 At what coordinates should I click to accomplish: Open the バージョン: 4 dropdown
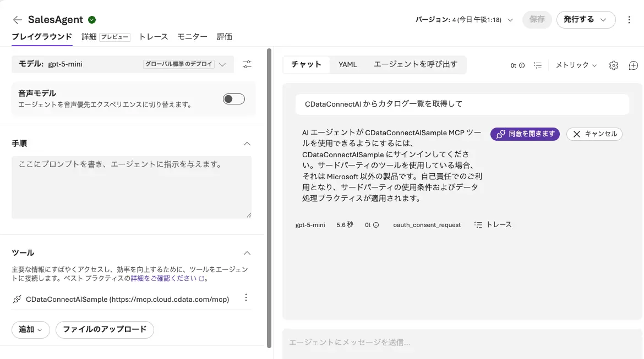464,20
